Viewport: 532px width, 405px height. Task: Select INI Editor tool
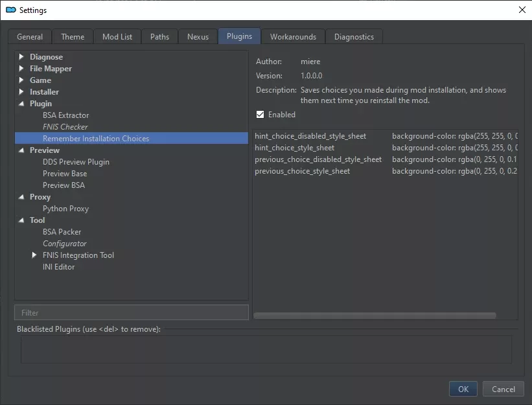59,267
